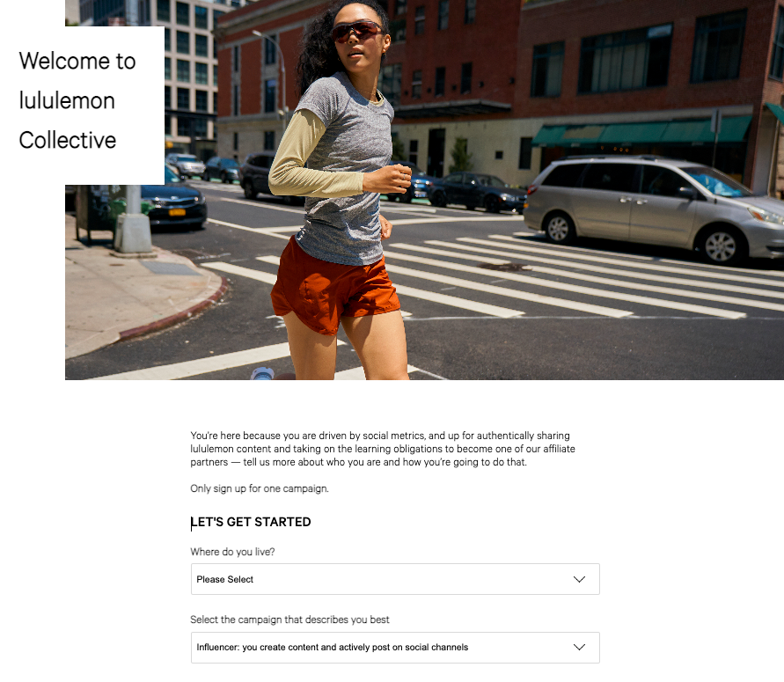Screen dimensions: 784x682
Task: Click the 'Select the campaign that describes you best' label
Action: pyautogui.click(x=289, y=620)
